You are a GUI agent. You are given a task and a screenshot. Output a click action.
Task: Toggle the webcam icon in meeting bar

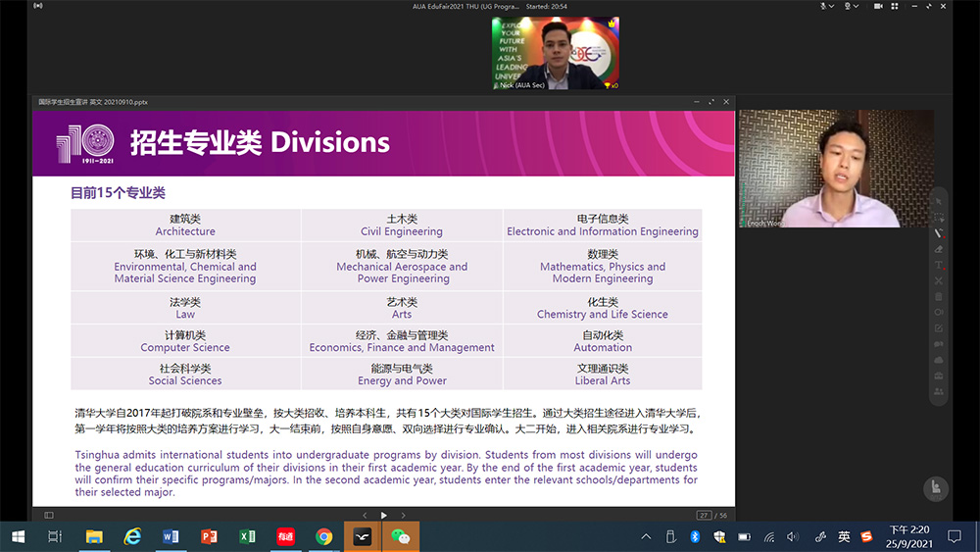(848, 6)
